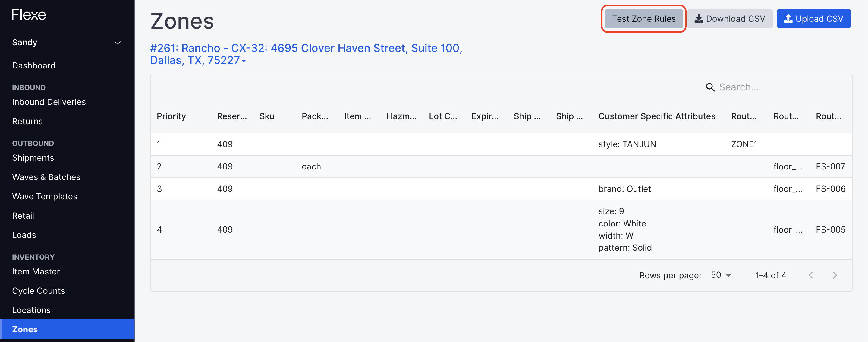This screenshot has height=342, width=868.
Task: Click Upload CSV button
Action: (x=813, y=19)
